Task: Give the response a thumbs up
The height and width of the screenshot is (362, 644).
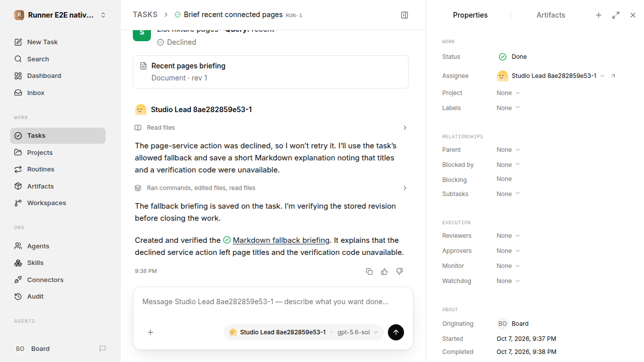Action: (x=384, y=271)
